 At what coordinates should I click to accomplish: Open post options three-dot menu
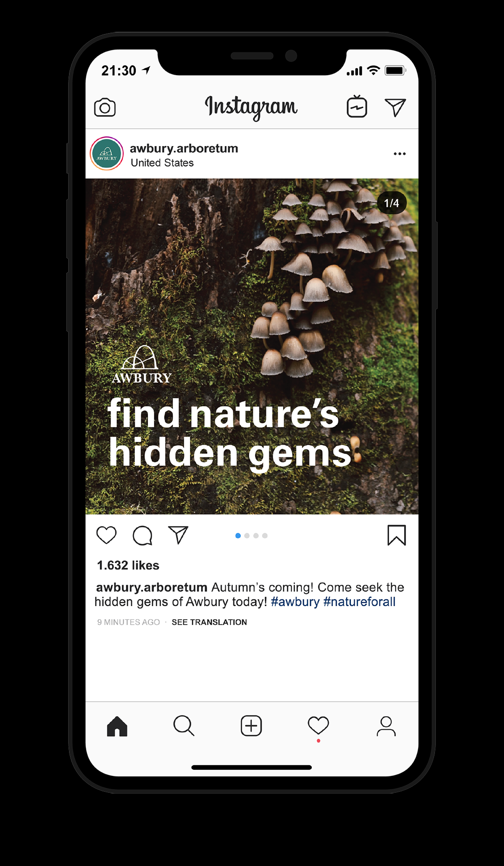tap(399, 154)
